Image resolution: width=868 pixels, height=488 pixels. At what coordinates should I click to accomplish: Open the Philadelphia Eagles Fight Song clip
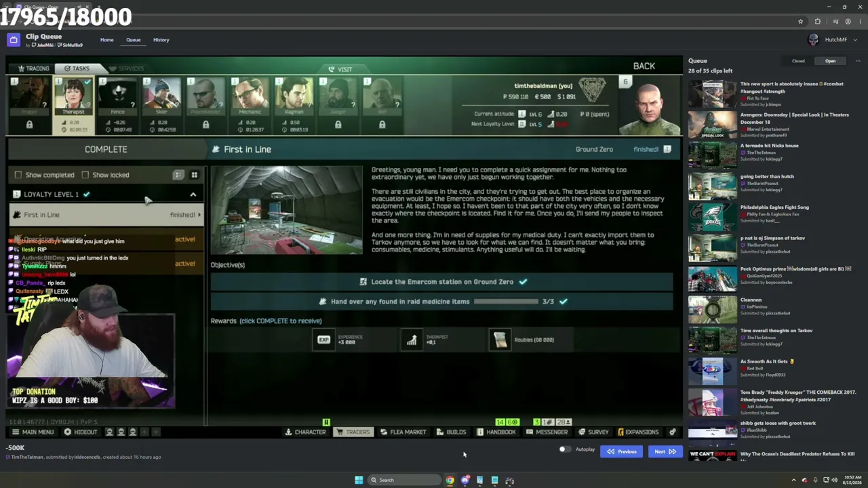774,217
